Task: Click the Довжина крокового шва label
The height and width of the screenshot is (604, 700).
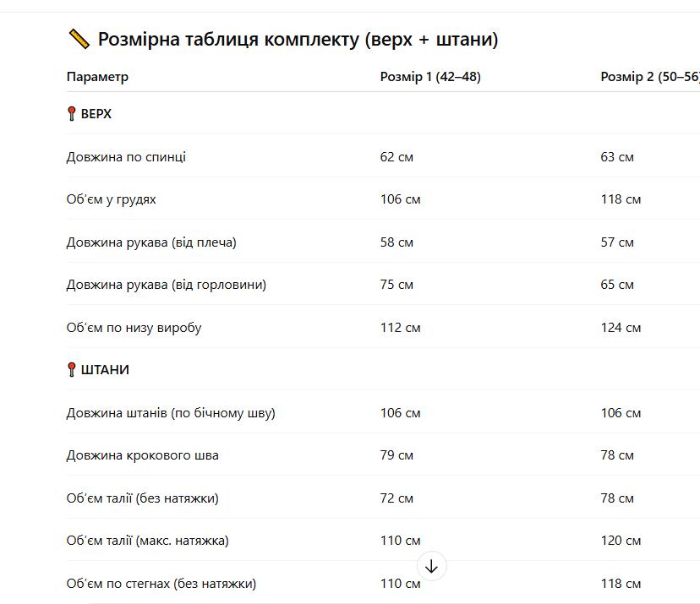Action: (x=142, y=455)
